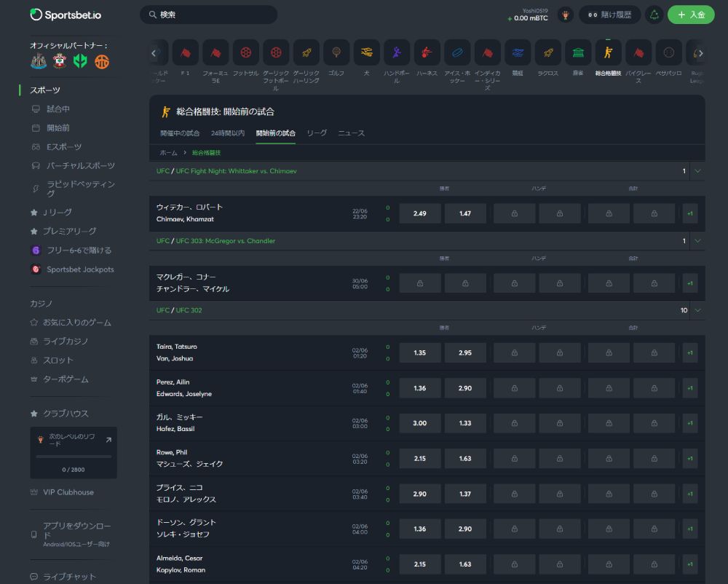This screenshot has width=728, height=584.
Task: Bet on Hafez, Bassil at odds 1.33
Action: (x=465, y=423)
